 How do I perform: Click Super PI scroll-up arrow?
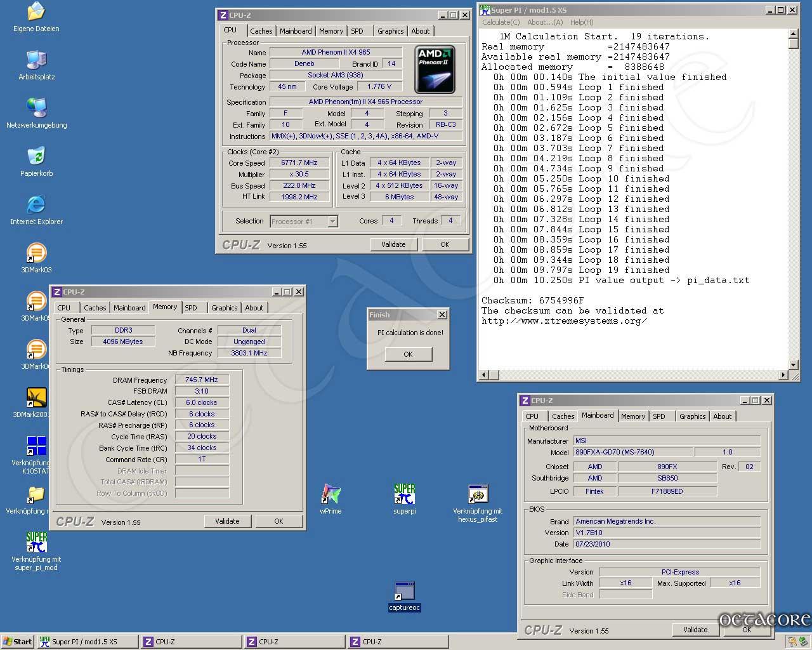pos(793,34)
